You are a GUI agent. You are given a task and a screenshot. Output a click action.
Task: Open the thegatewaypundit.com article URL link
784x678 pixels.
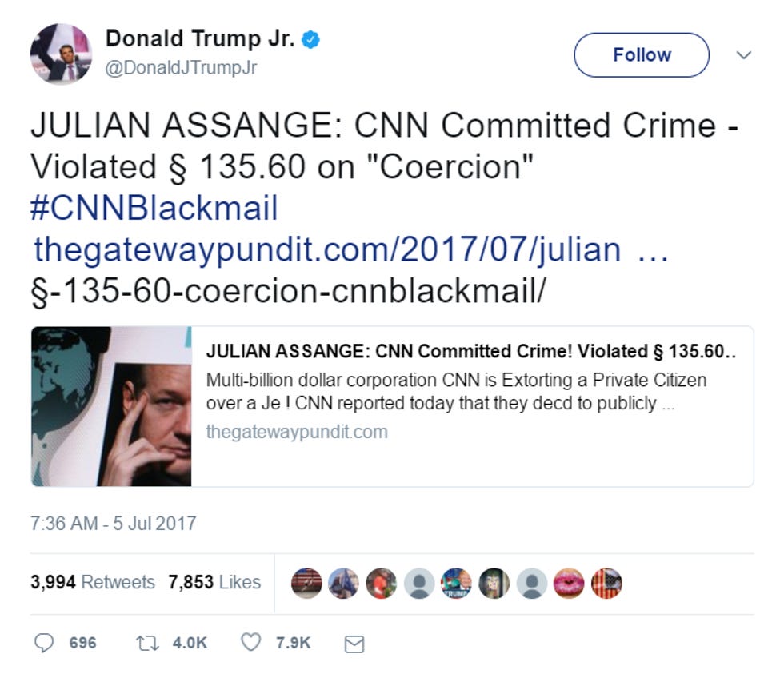(x=351, y=249)
